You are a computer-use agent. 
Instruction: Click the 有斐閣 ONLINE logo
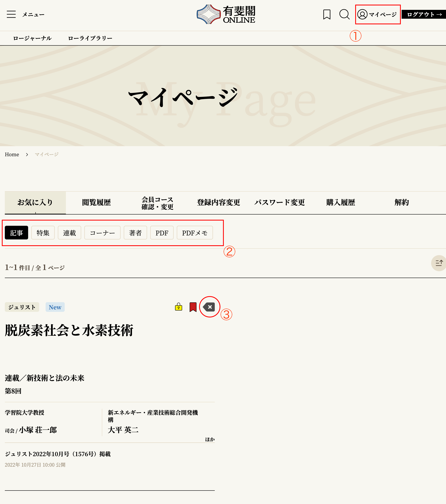coord(226,14)
